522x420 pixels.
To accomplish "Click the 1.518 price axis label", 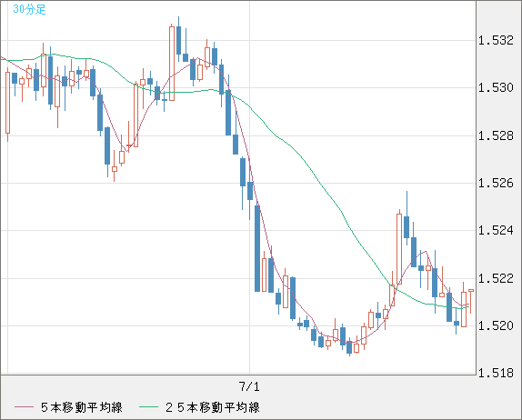I will point(496,373).
